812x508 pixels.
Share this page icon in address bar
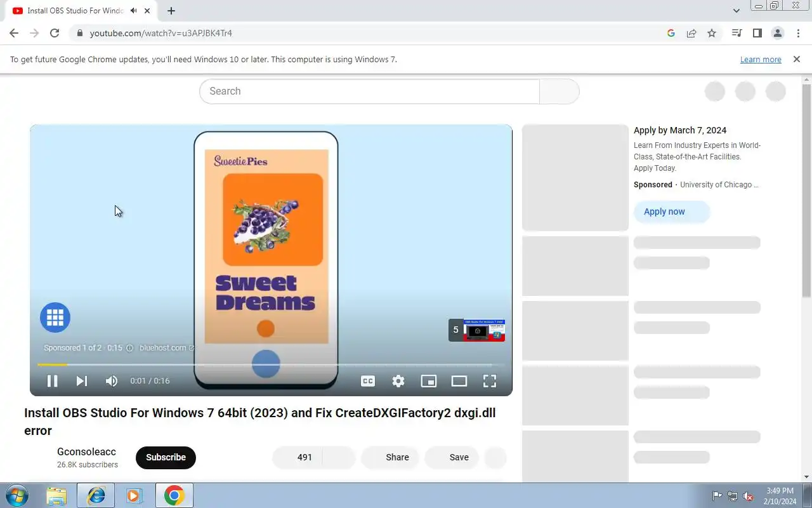691,33
